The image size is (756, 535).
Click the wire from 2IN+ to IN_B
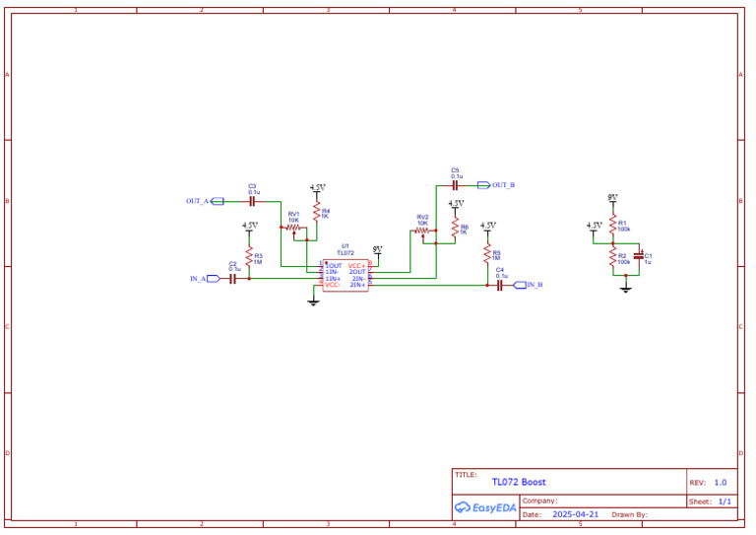click(429, 286)
